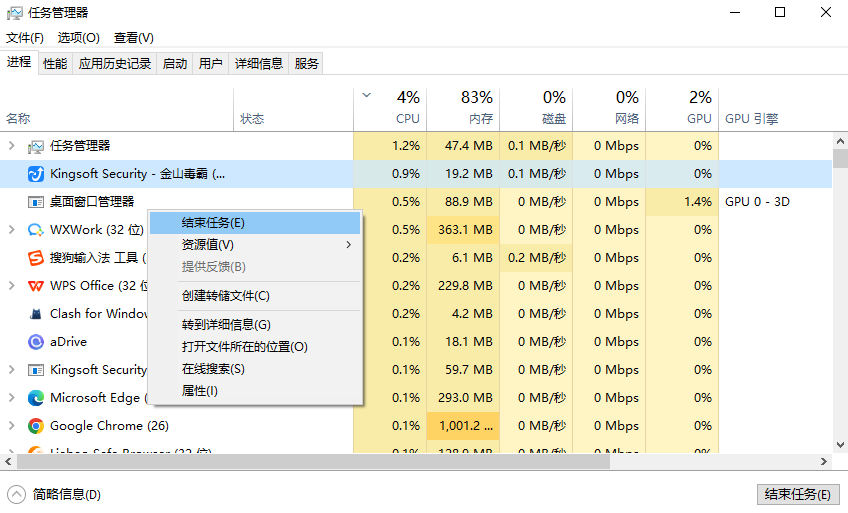Click the 0.2 MB/秒 disk cell
This screenshot has width=848, height=513.
tap(536, 258)
